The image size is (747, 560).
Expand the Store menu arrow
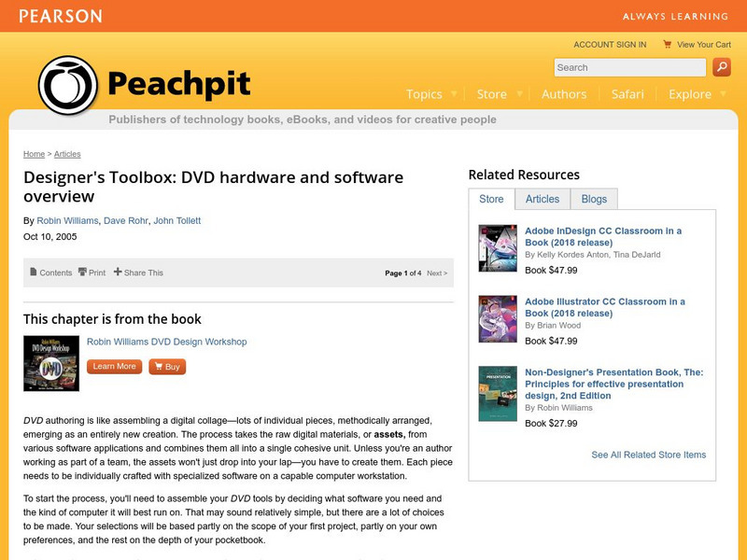pos(520,94)
